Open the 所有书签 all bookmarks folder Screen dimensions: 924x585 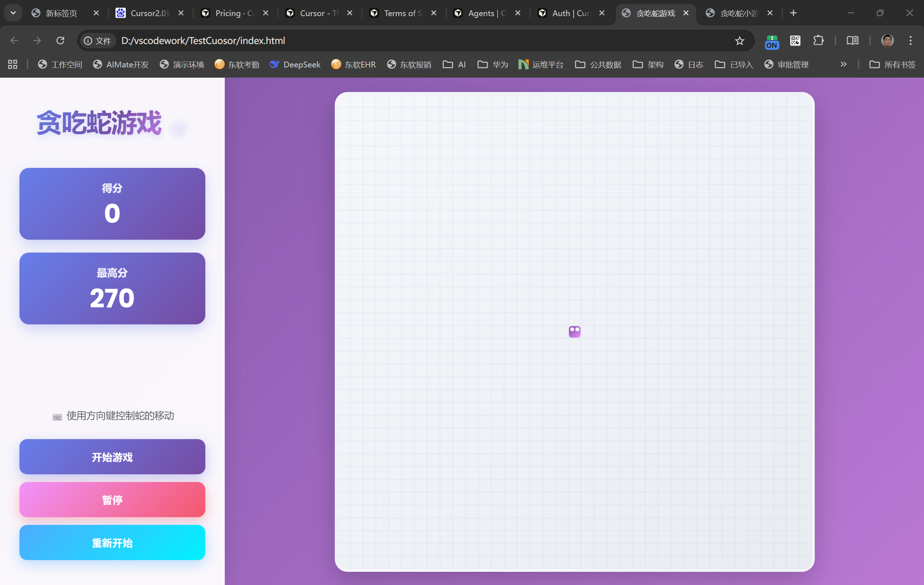(892, 65)
